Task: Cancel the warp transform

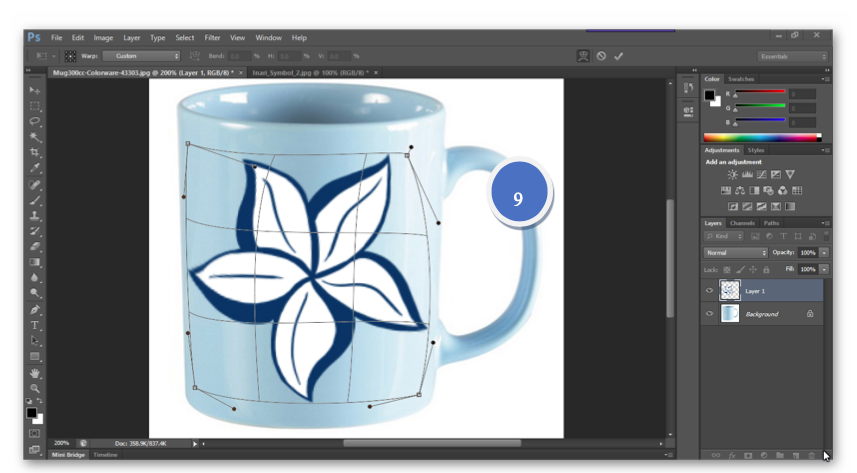Action: tap(602, 56)
